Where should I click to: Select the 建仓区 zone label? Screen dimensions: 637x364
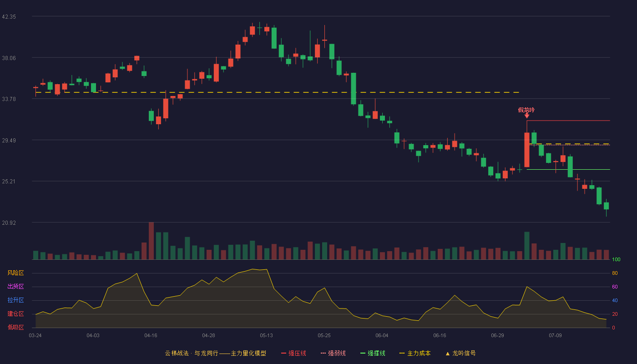point(16,314)
